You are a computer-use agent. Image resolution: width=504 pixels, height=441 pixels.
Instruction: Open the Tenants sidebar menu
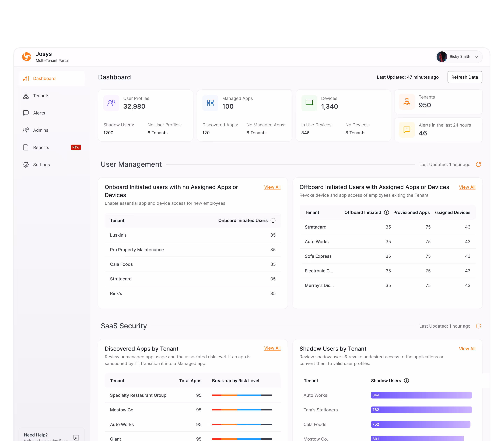click(x=41, y=96)
